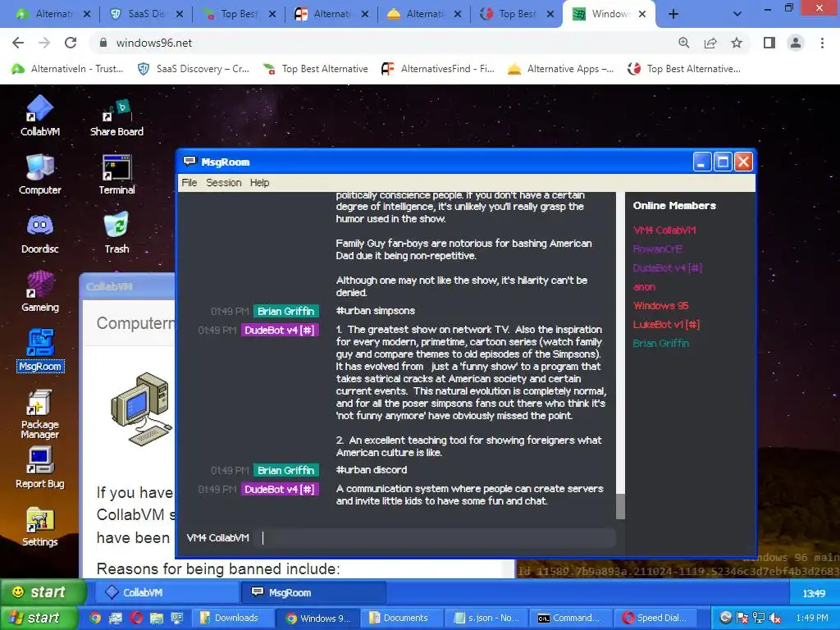Screen dimensions: 840x630
Task: Open the Session menu in MsgRoom
Action: [224, 183]
